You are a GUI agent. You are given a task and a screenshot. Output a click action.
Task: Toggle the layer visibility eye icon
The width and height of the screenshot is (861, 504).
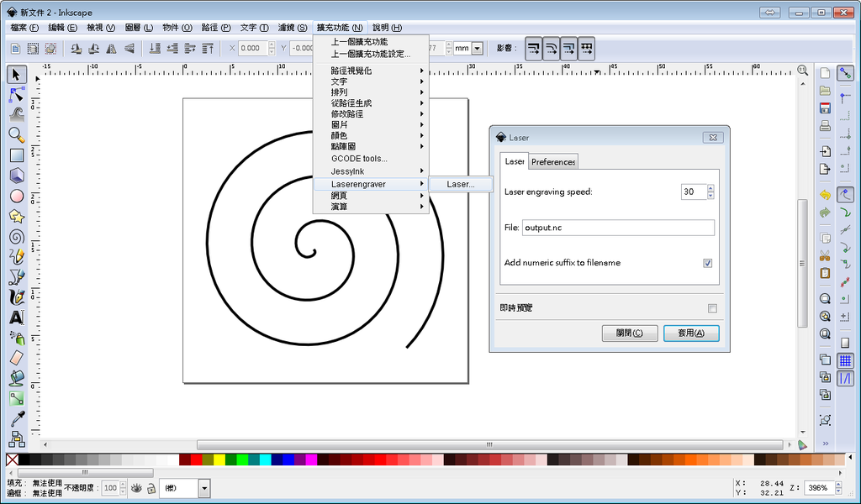[136, 488]
